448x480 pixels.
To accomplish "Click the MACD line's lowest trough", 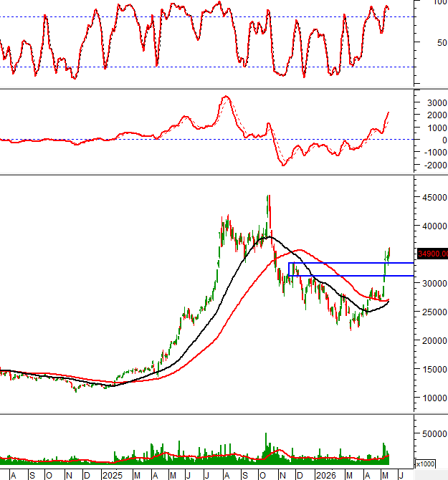I will coord(283,165).
